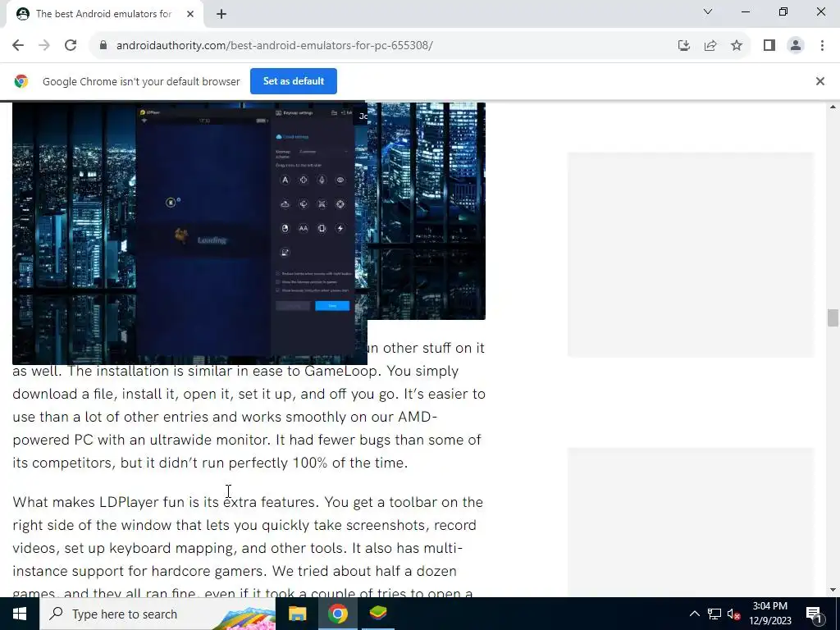Image resolution: width=840 pixels, height=630 pixels.
Task: Open the Windows Start menu
Action: coord(20,614)
